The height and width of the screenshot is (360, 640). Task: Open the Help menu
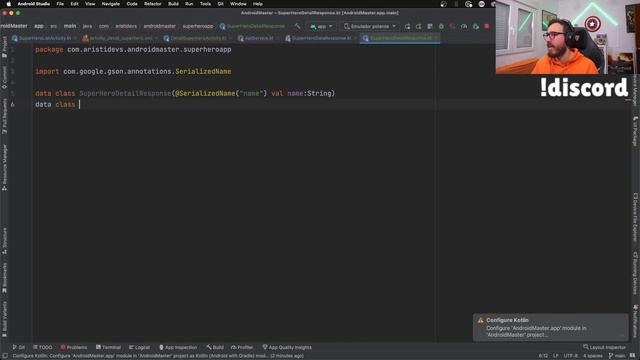(x=258, y=4)
